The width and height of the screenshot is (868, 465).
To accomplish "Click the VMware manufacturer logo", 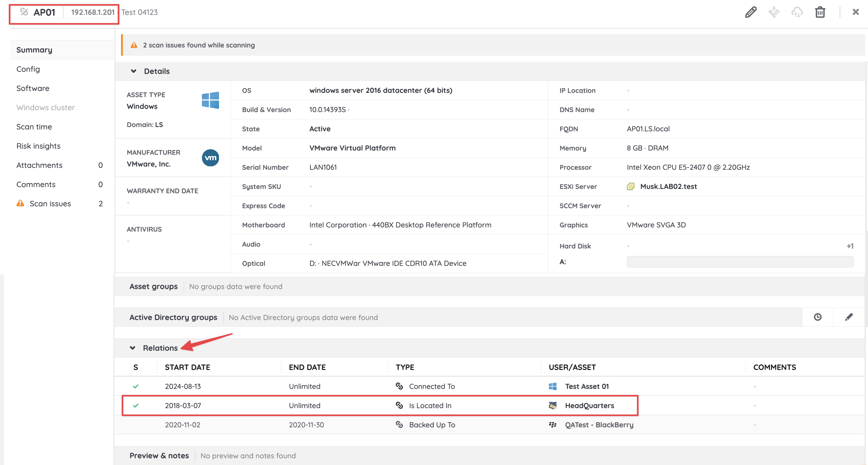I will [x=210, y=157].
